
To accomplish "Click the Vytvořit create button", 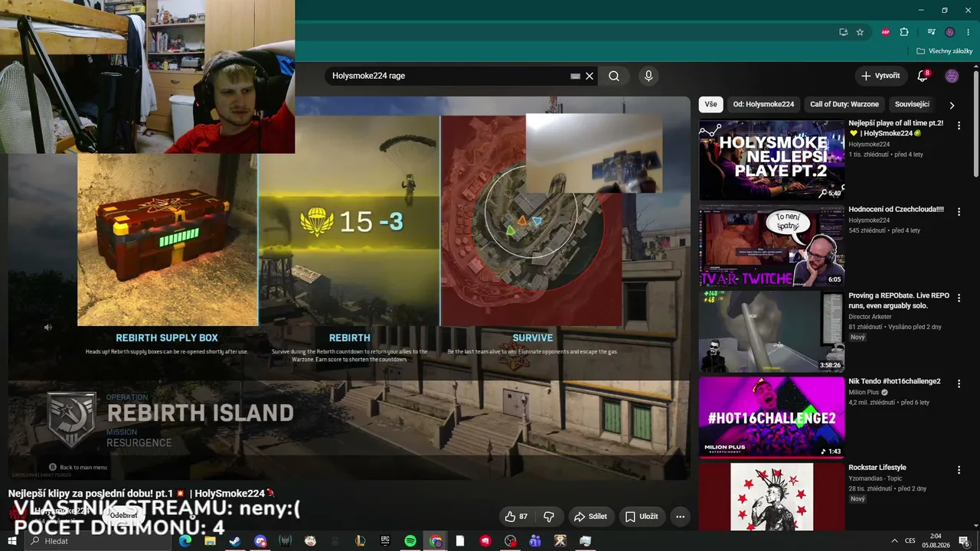I will 880,76.
